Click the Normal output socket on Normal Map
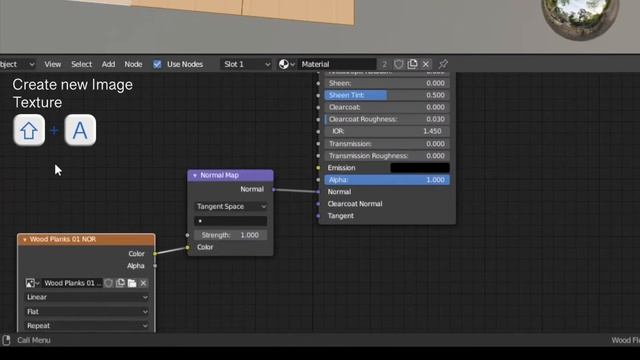 [x=273, y=189]
